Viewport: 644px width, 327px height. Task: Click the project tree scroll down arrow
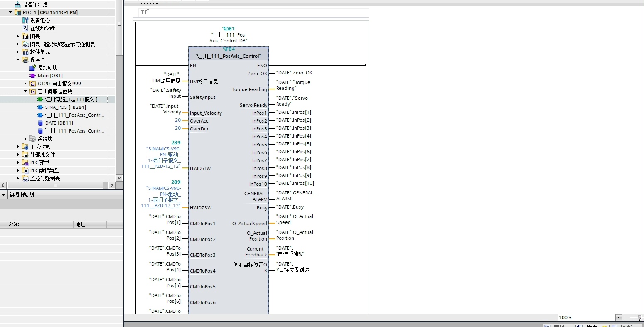pos(119,177)
